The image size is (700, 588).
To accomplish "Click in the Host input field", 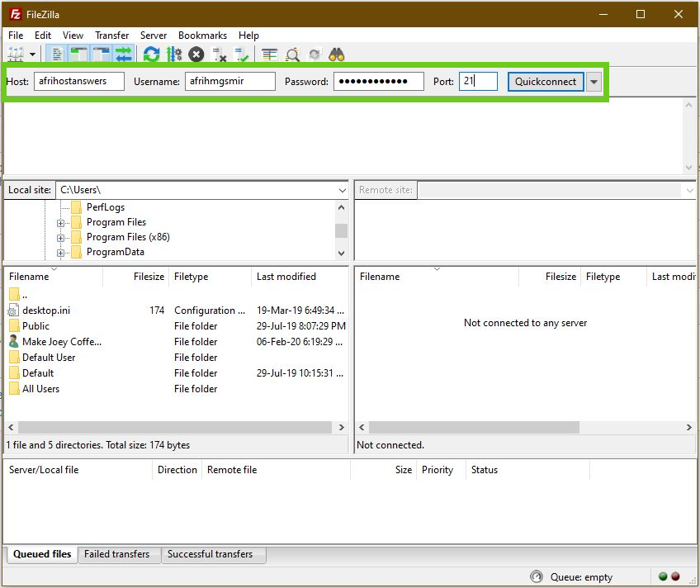I will 78,82.
